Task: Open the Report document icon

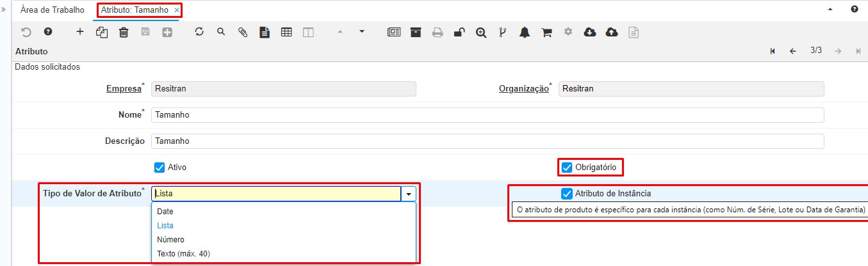Action: click(x=265, y=32)
